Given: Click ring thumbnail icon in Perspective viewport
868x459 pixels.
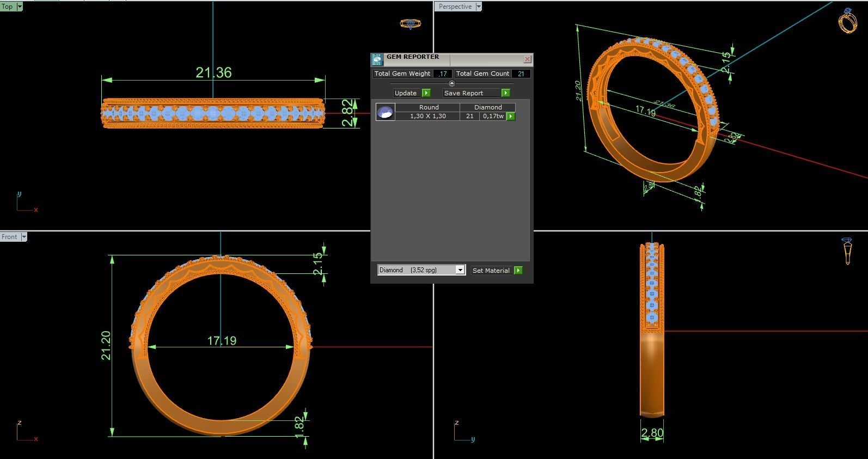Looking at the screenshot, I should pyautogui.click(x=847, y=21).
